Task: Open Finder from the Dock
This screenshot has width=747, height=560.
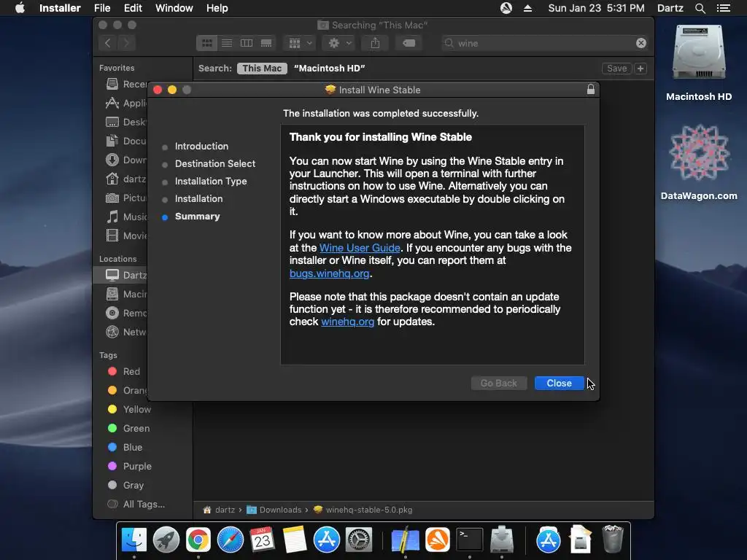Action: pyautogui.click(x=134, y=540)
